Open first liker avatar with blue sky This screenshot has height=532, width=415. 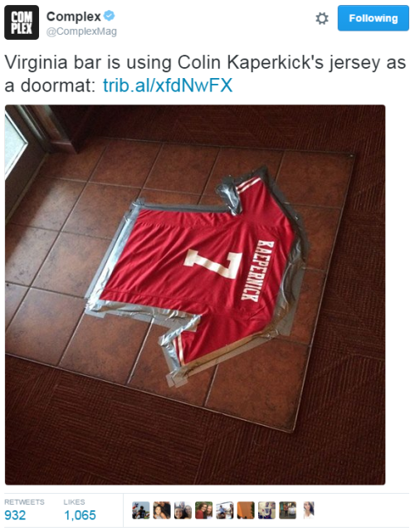pyautogui.click(x=141, y=510)
